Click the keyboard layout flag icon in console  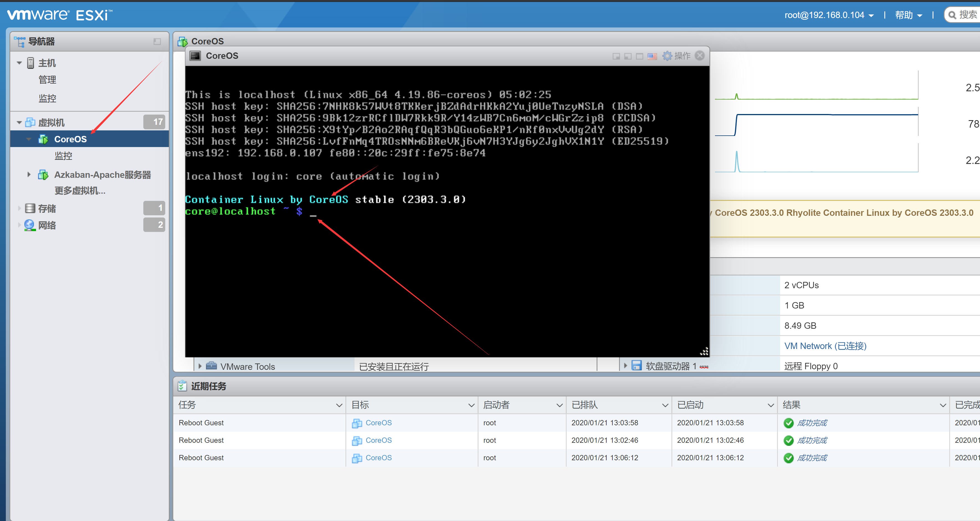[x=652, y=56]
